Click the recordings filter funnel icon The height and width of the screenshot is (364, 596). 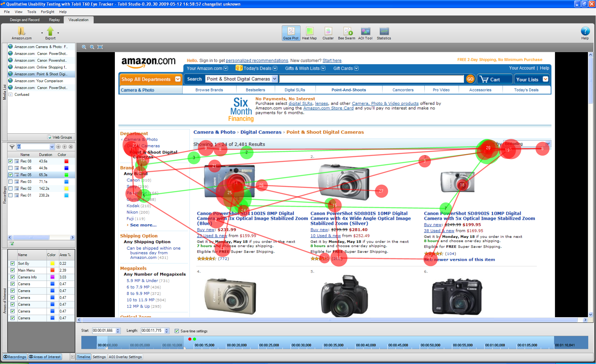point(12,147)
